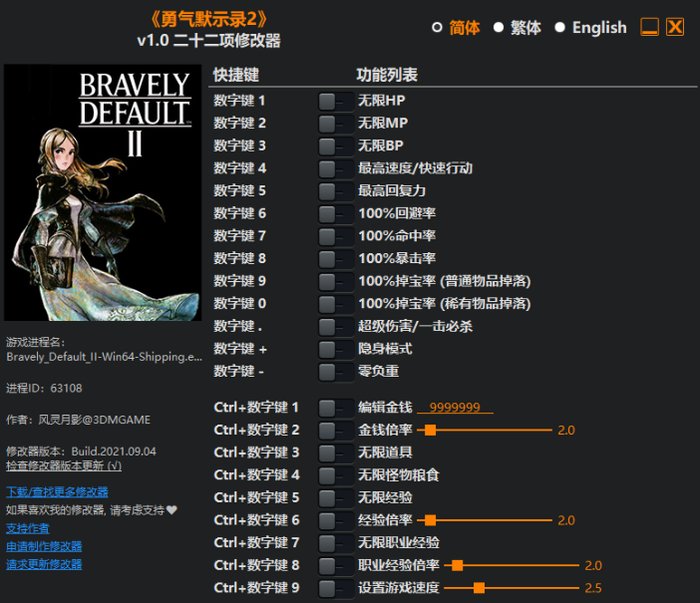Click the Bravely_Default_II-Win64-Shipping process name
Viewport: 700px width, 603px height.
104,357
